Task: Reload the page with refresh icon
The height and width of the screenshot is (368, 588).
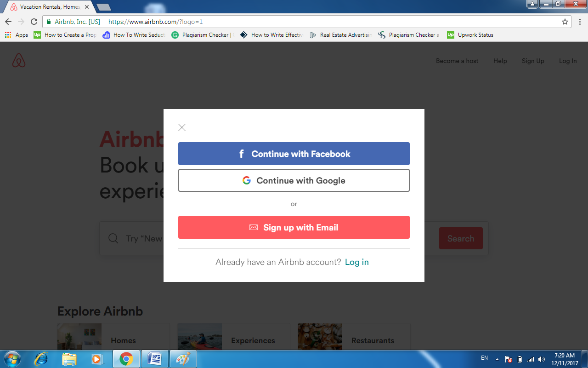Action: (x=34, y=22)
